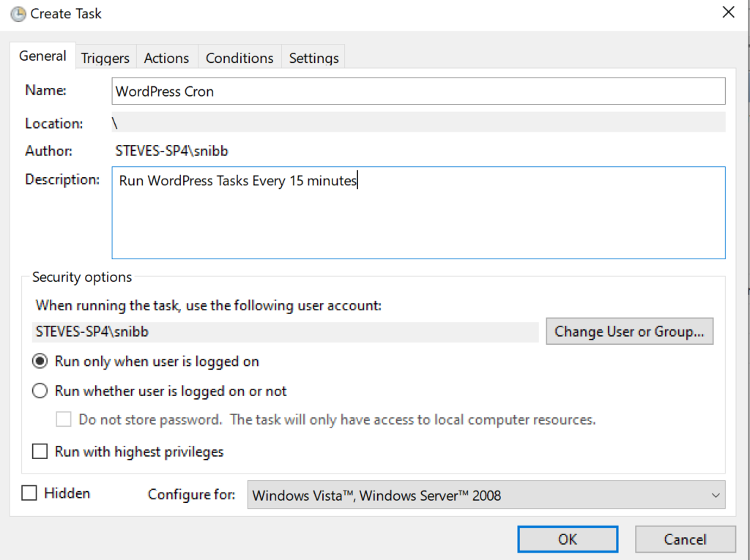The image size is (750, 560).
Task: Expand the Configure for dropdown
Action: 486,495
